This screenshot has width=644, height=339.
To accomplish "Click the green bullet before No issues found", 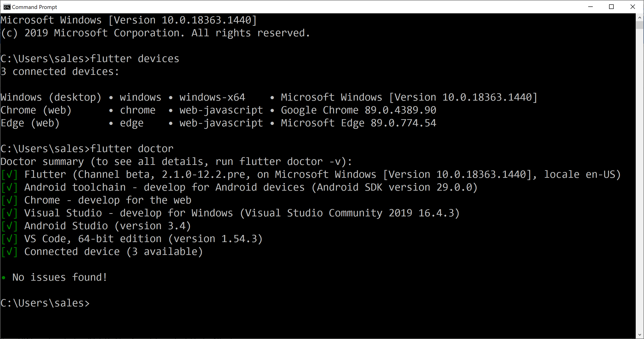I will 3,277.
